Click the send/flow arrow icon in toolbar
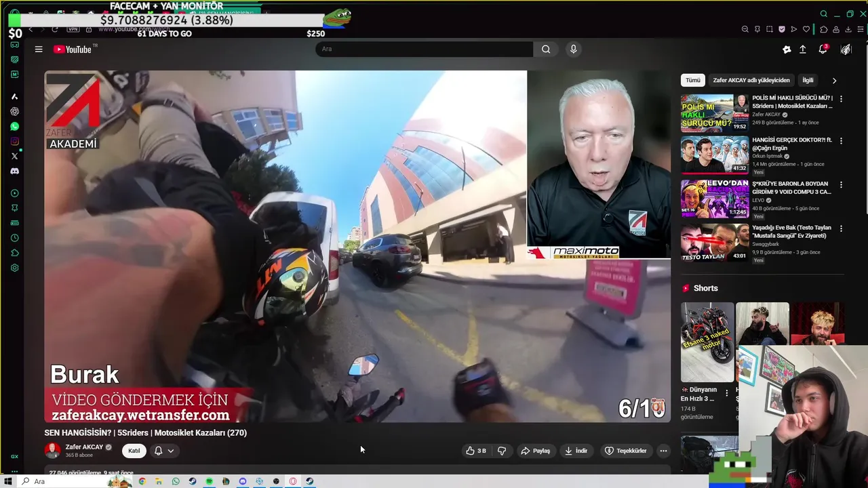Image resolution: width=868 pixels, height=488 pixels. pyautogui.click(x=794, y=29)
